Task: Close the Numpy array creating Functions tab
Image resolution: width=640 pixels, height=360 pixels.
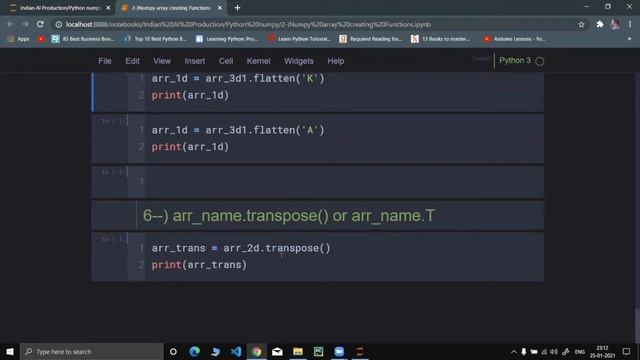Action: [x=220, y=8]
